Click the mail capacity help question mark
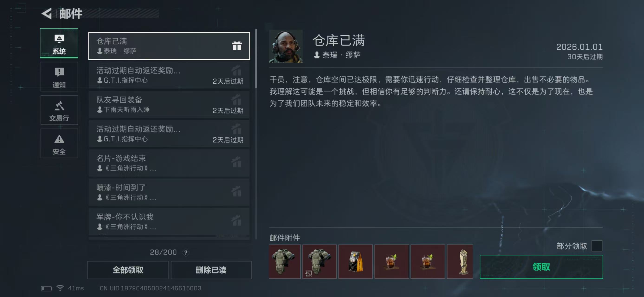The image size is (644, 297). (x=186, y=252)
